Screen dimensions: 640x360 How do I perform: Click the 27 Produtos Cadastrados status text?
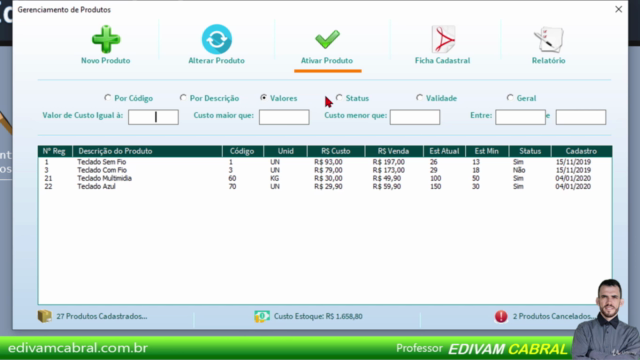click(x=102, y=316)
